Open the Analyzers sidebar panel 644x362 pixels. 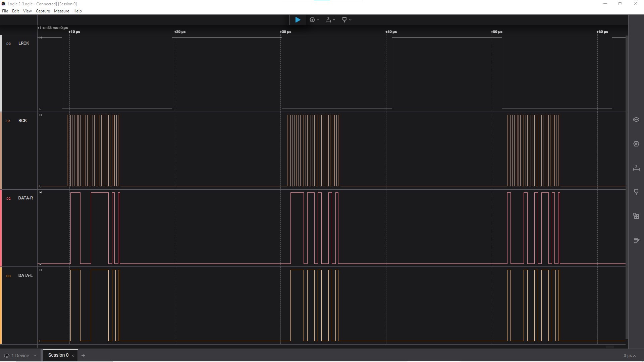point(636,144)
